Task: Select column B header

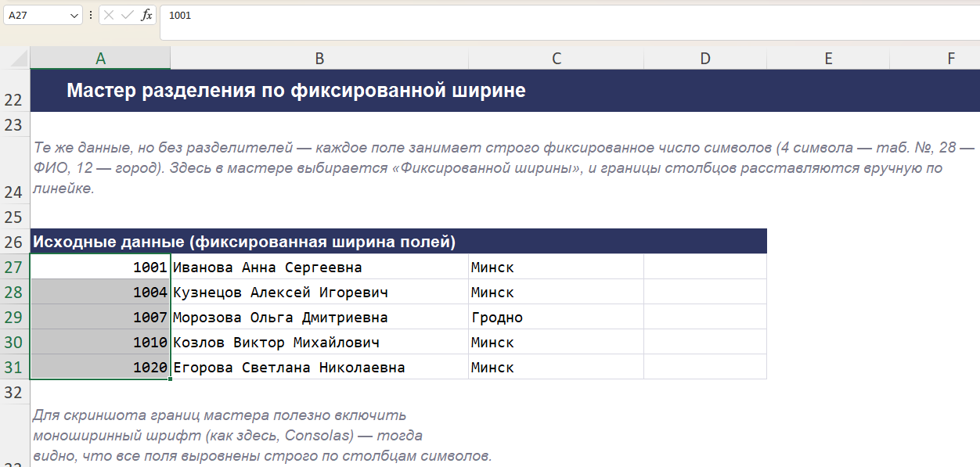Action: click(x=319, y=58)
